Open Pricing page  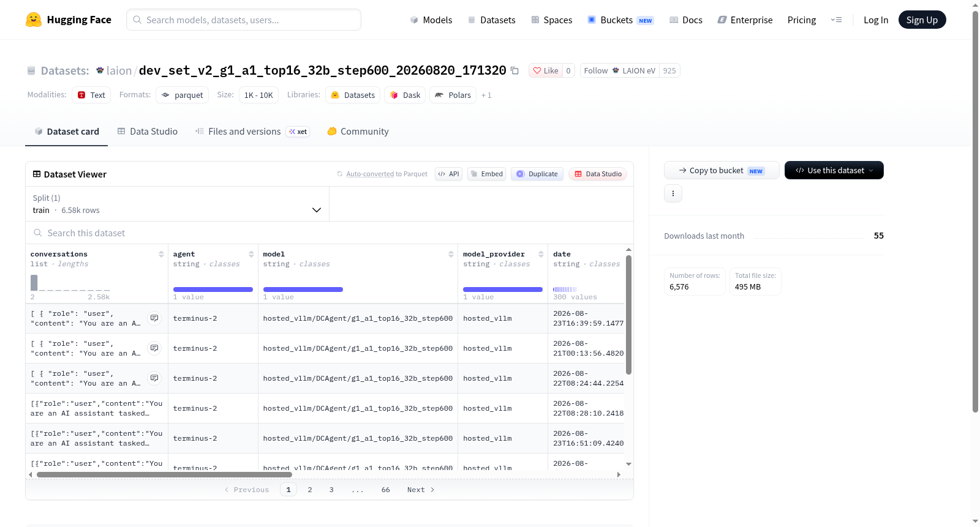tap(802, 20)
